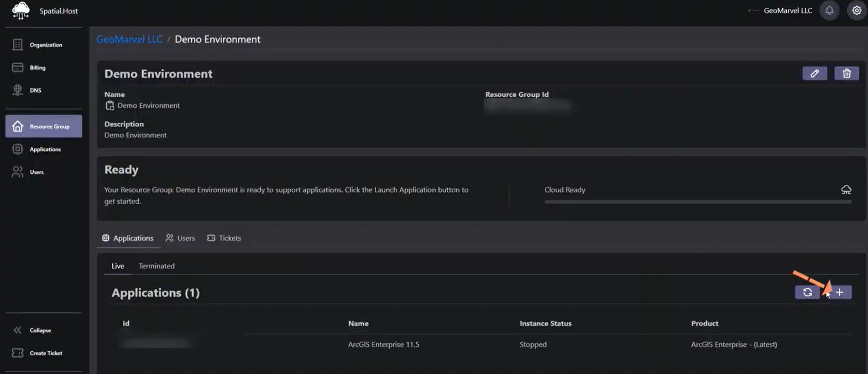Launch a new application with plus button
The image size is (868, 374).
(839, 292)
